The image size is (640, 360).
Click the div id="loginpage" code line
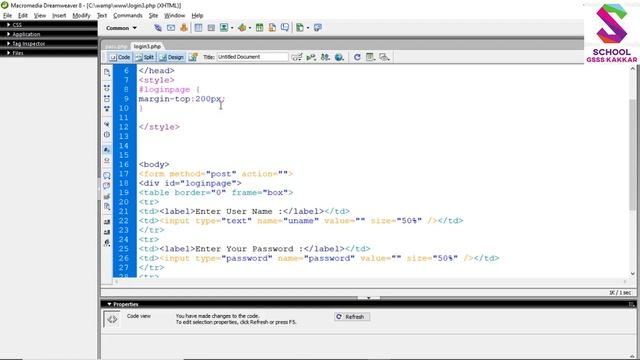(x=190, y=183)
